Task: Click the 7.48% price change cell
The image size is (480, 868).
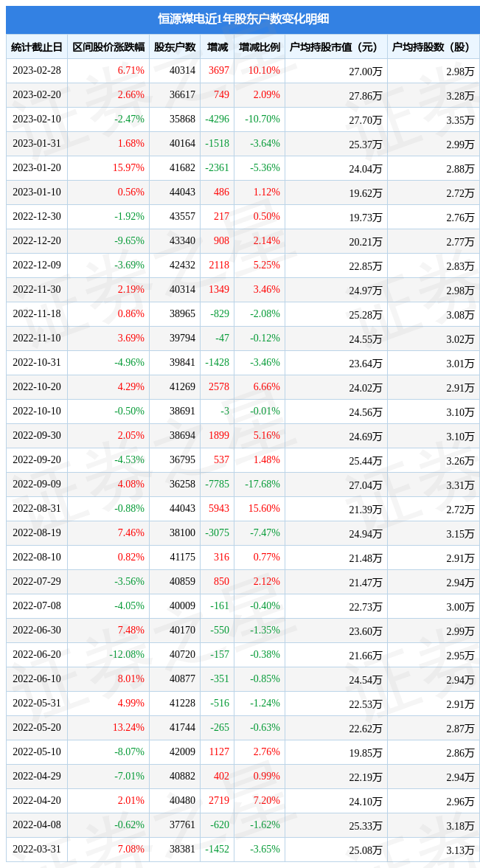Action: click(131, 631)
